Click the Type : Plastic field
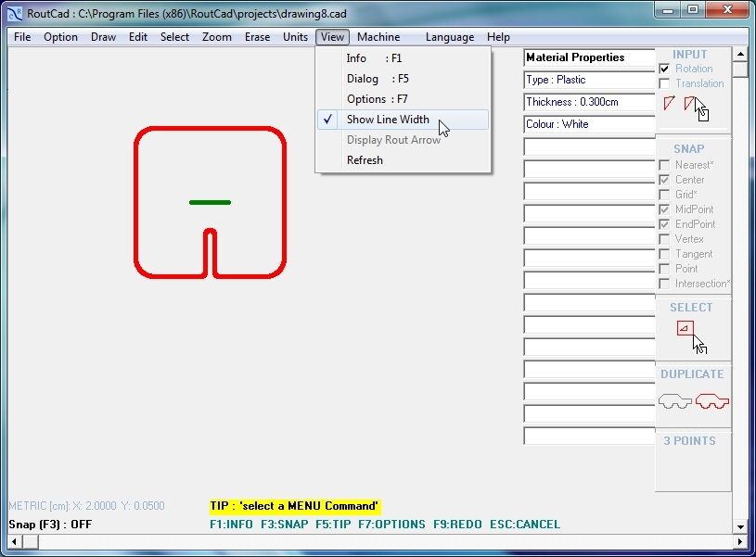756x557 pixels. coord(589,80)
